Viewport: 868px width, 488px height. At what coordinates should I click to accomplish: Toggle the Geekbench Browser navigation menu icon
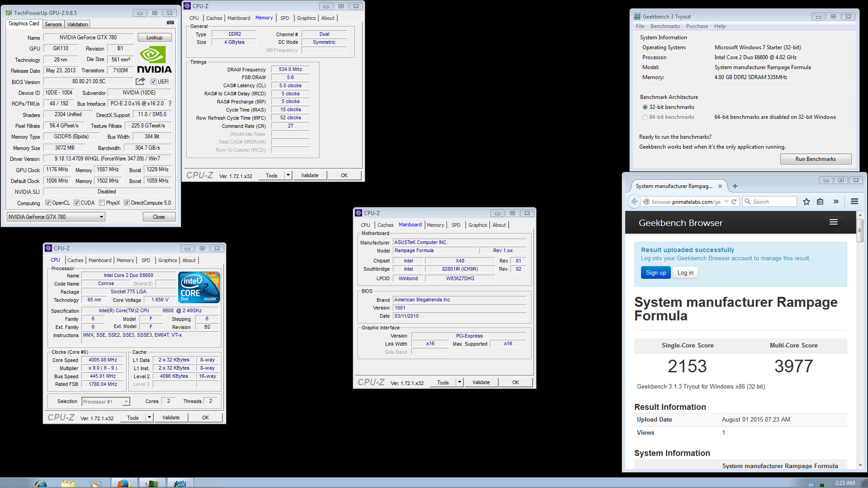click(834, 222)
